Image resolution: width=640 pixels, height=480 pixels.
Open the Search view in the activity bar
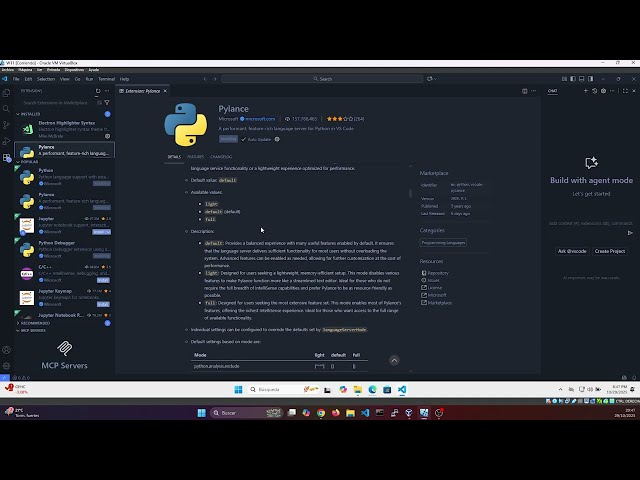[6, 109]
